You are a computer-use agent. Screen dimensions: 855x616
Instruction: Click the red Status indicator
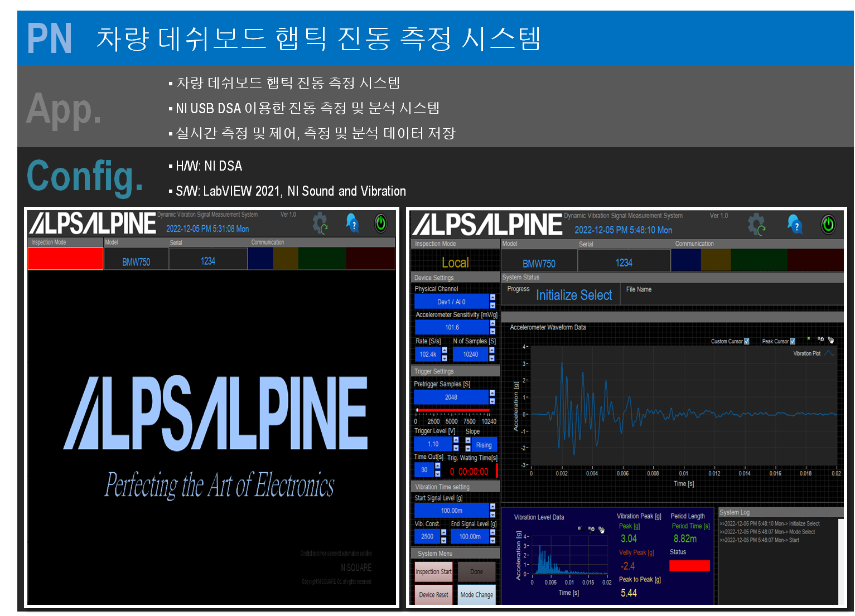690,566
